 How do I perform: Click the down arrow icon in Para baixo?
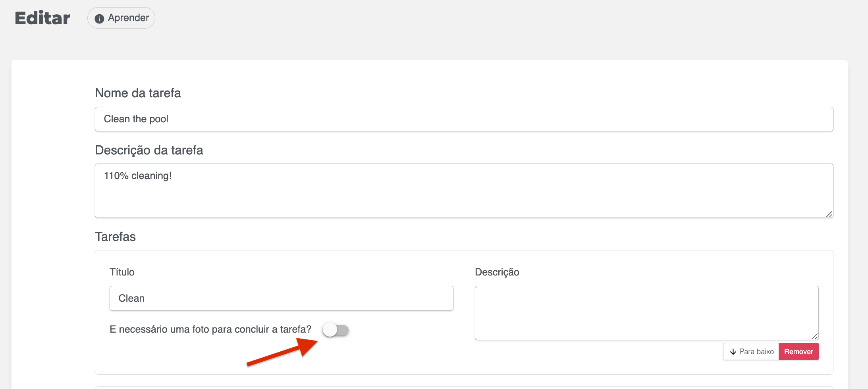(733, 352)
